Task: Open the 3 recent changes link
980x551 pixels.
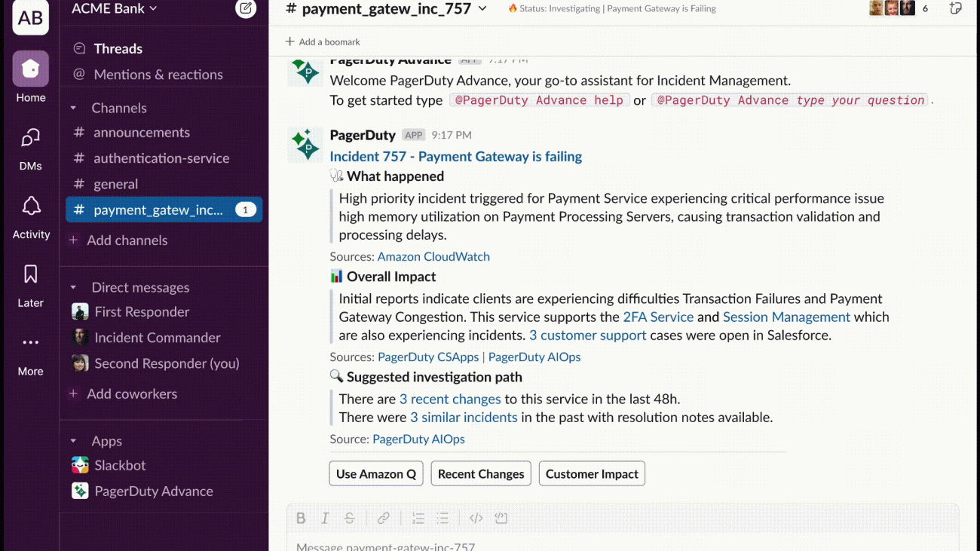Action: click(x=450, y=399)
